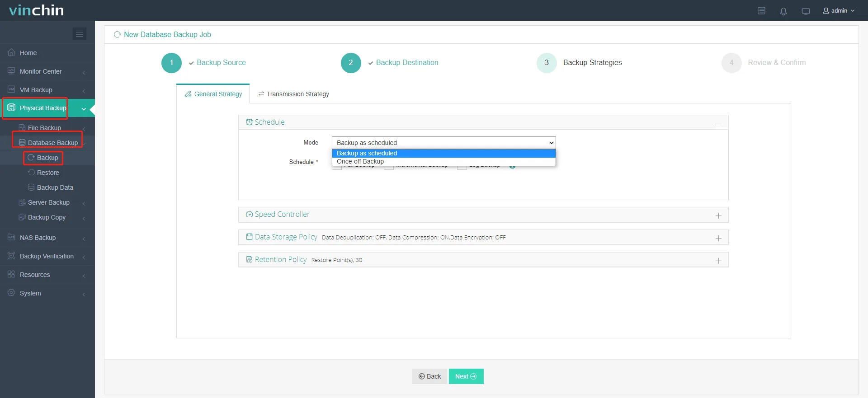This screenshot has width=868, height=398.
Task: Collapse the Schedule section
Action: click(718, 123)
